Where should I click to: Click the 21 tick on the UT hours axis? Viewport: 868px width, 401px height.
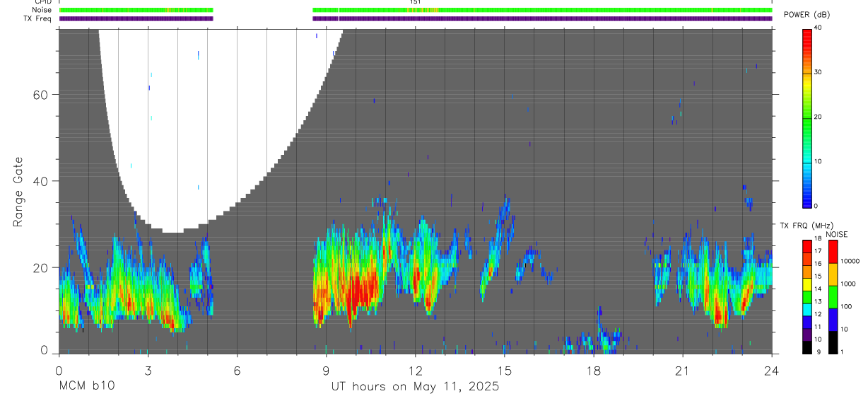682,369
